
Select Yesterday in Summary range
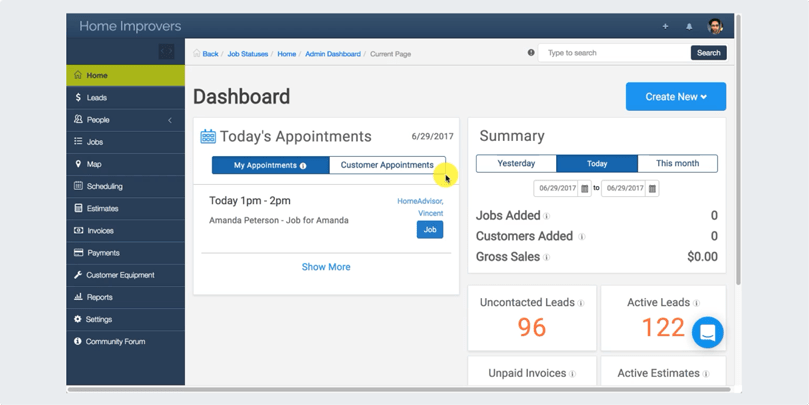coord(516,163)
